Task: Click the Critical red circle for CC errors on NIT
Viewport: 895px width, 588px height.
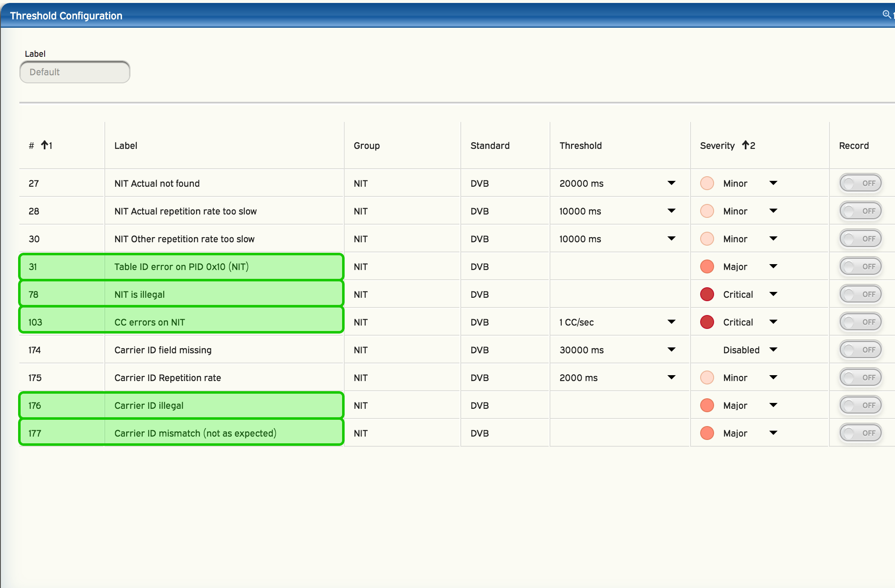Action: pyautogui.click(x=707, y=322)
